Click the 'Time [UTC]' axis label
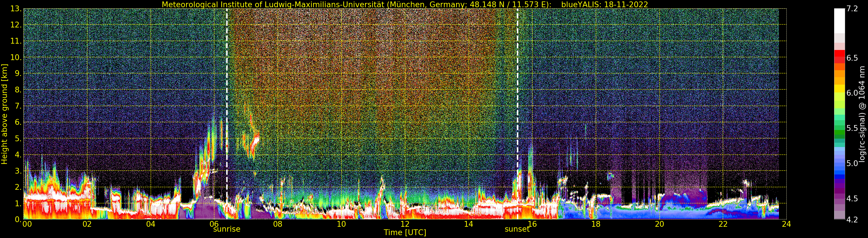The image size is (868, 238). (x=405, y=233)
